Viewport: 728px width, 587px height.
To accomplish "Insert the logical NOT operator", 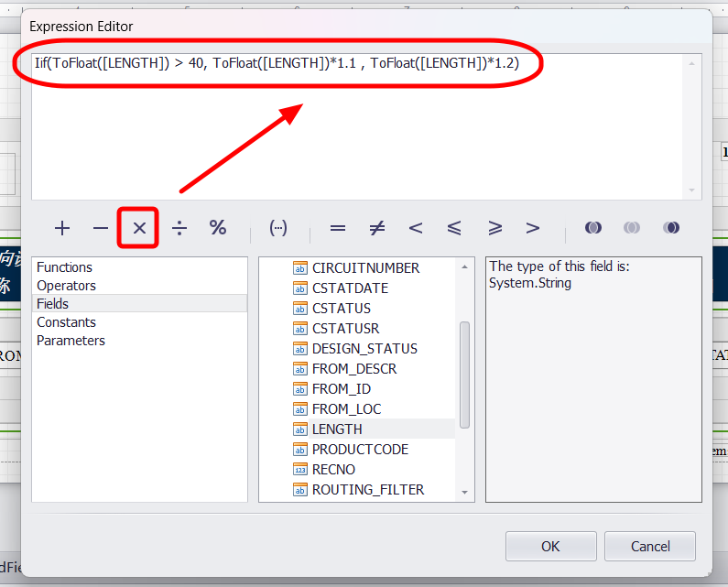I will point(671,227).
